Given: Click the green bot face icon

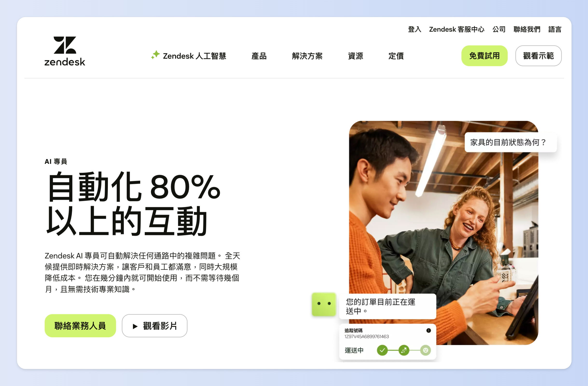Looking at the screenshot, I should (x=324, y=304).
